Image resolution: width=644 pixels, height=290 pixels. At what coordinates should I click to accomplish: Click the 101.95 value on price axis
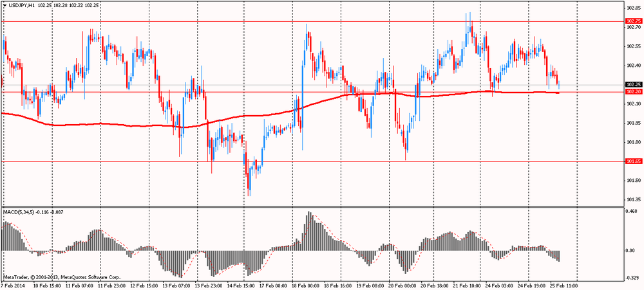tap(634, 123)
